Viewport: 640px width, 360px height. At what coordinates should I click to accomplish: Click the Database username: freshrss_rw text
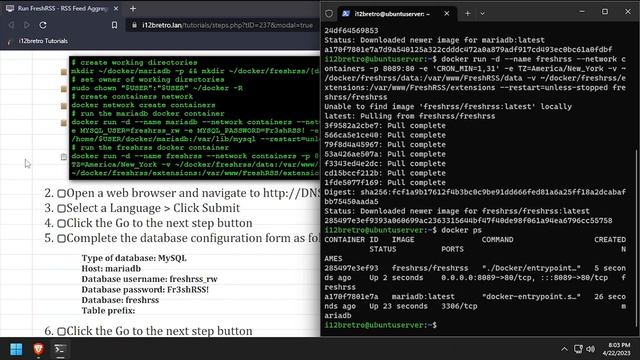pos(149,279)
